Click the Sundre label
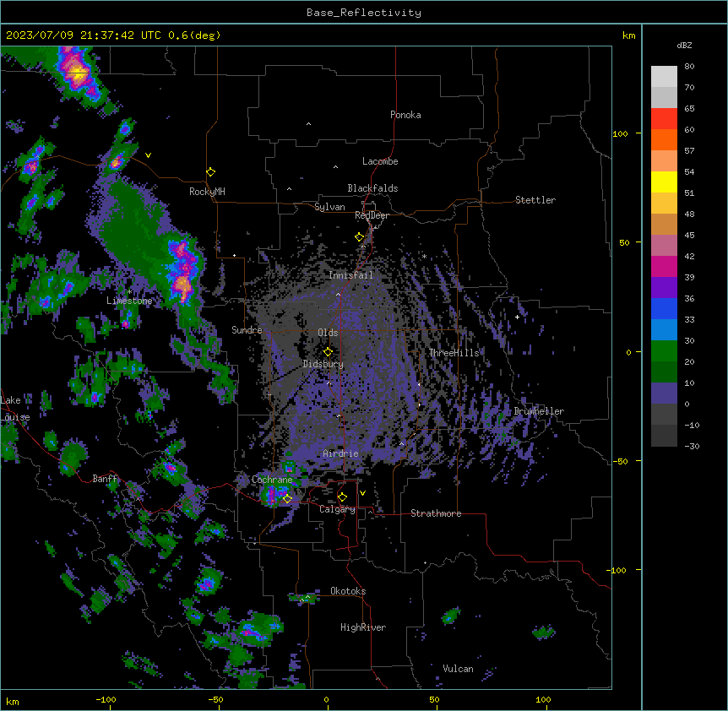The image size is (728, 711). [x=247, y=330]
